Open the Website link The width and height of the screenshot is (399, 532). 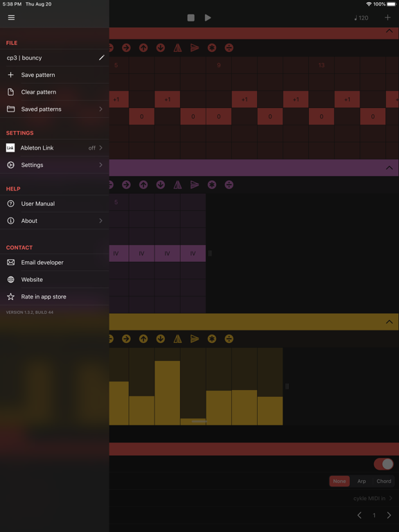54,280
